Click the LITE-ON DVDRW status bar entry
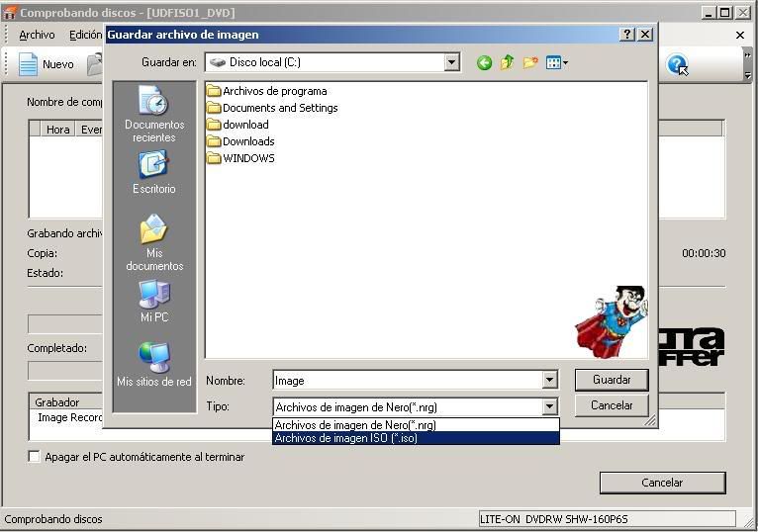Screen dimensions: 758x532 click(608, 519)
